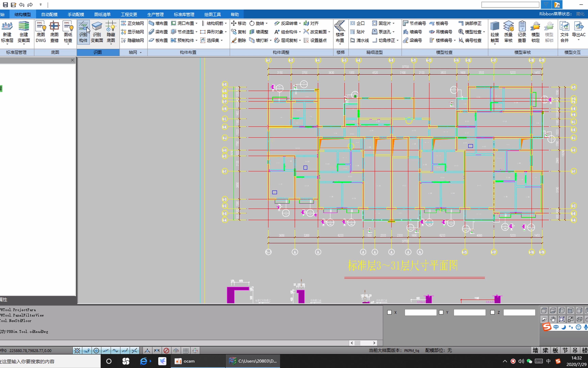Open the 记录查看 tool
588x368 pixels.
click(x=522, y=32)
